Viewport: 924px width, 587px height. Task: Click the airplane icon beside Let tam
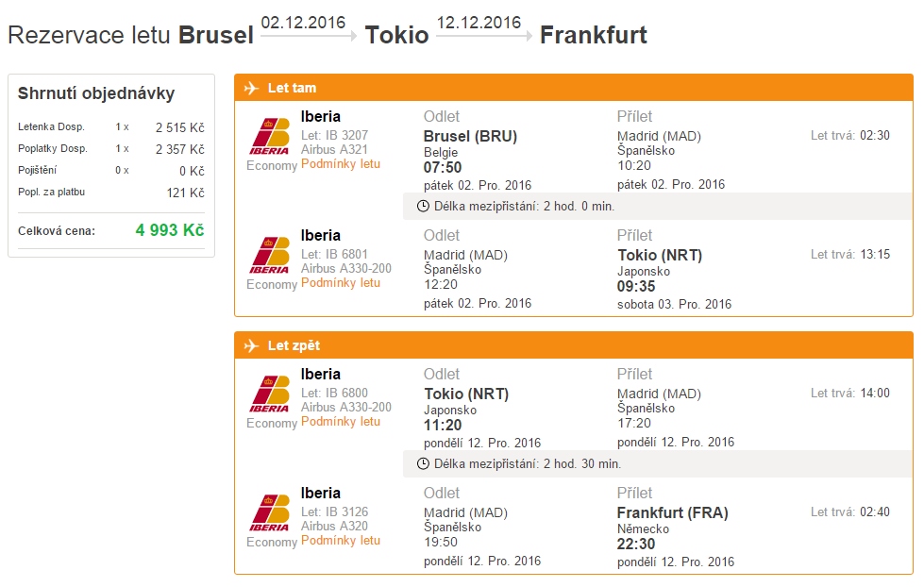252,88
